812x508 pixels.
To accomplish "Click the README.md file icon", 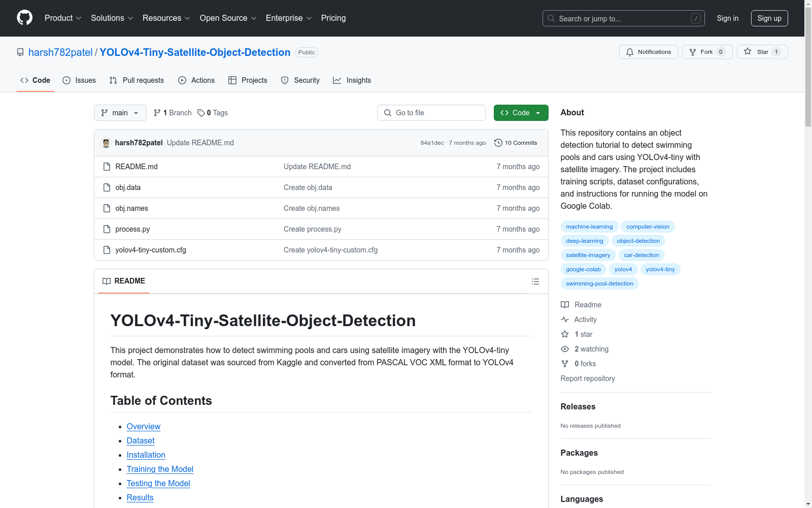I will point(107,167).
